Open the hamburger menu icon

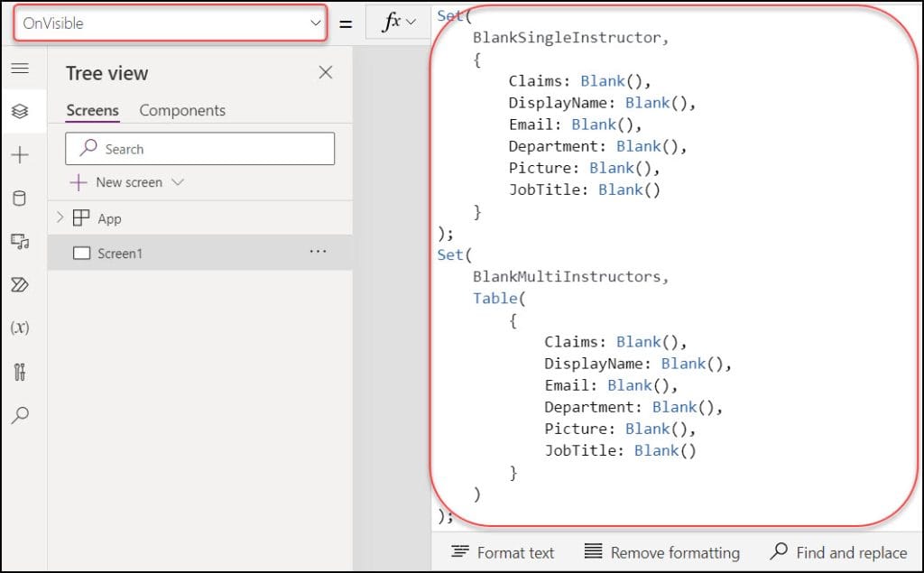point(20,68)
